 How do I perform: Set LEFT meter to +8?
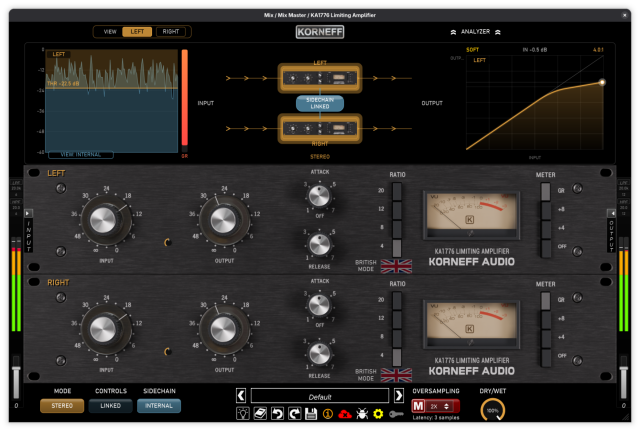coord(545,210)
